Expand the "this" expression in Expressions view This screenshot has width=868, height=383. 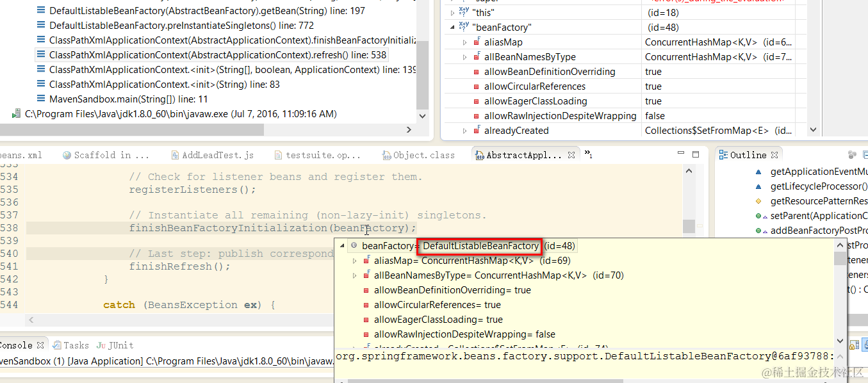coord(453,13)
